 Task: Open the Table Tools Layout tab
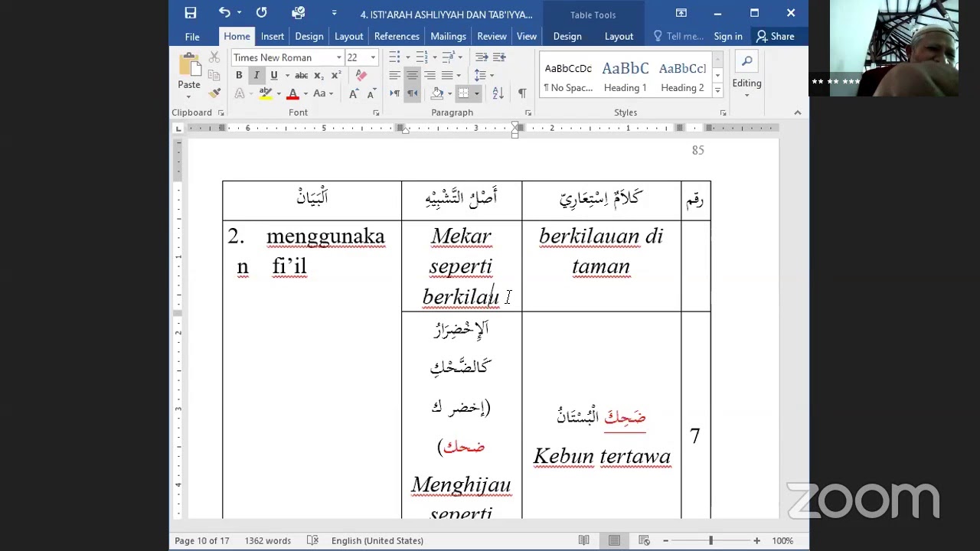click(619, 36)
